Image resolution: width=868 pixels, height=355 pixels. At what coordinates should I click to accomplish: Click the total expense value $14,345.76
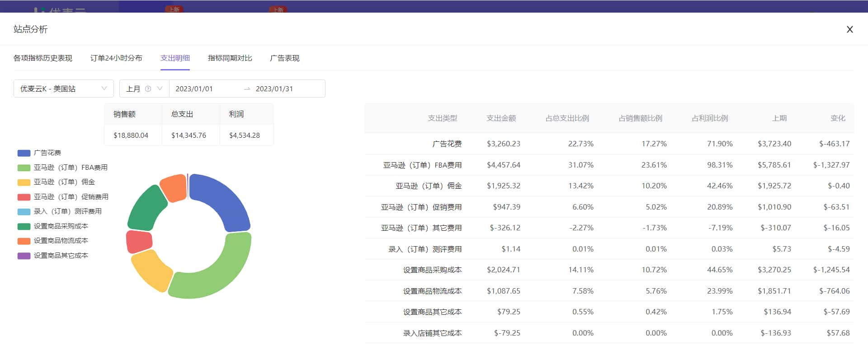189,135
